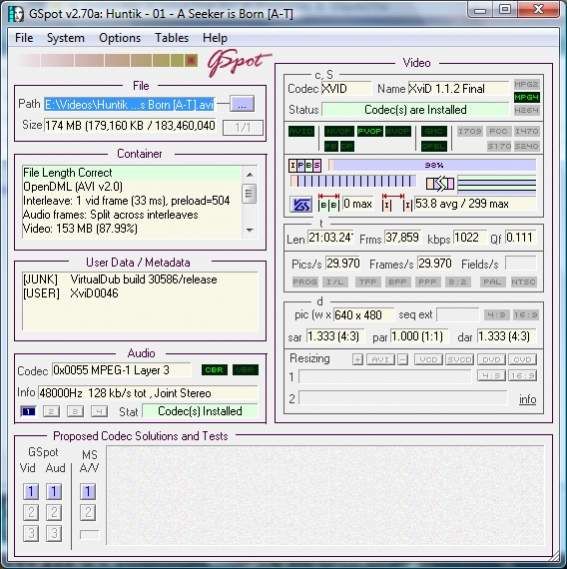Click the Resizing plus button

click(358, 360)
